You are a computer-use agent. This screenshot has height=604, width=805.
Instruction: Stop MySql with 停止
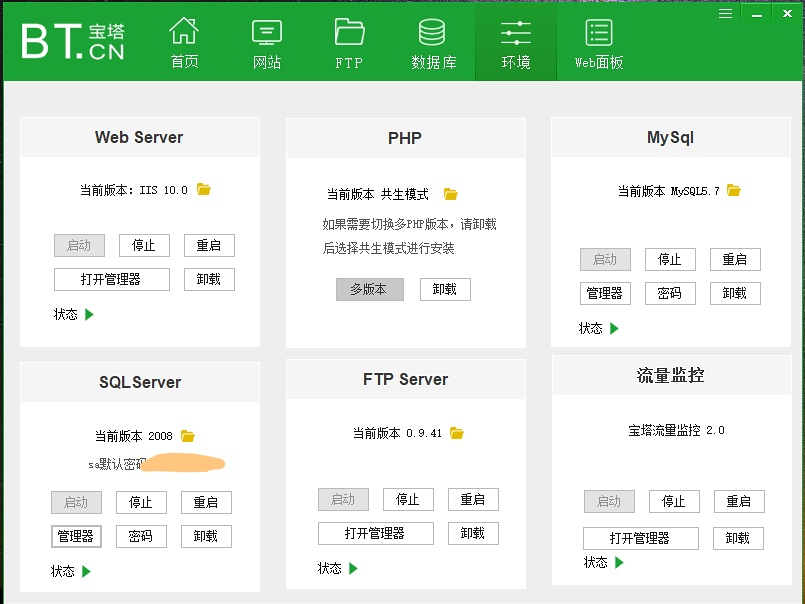[670, 259]
